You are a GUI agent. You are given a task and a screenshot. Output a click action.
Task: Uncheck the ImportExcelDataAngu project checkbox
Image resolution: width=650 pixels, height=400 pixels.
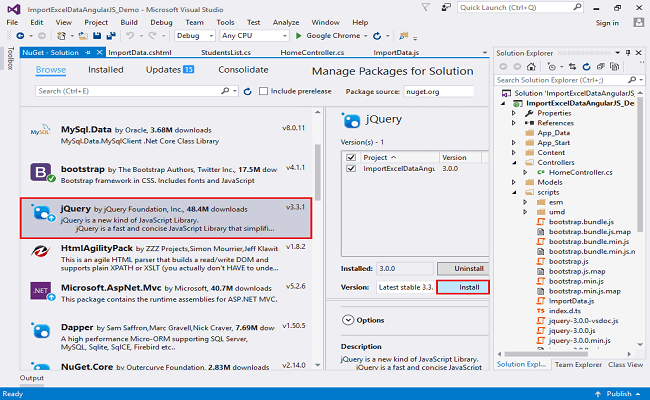(x=351, y=169)
